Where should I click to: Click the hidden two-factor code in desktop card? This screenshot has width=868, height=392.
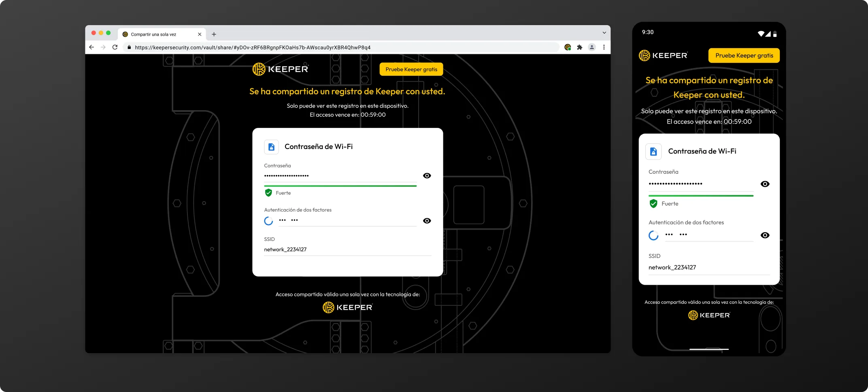[x=288, y=220]
